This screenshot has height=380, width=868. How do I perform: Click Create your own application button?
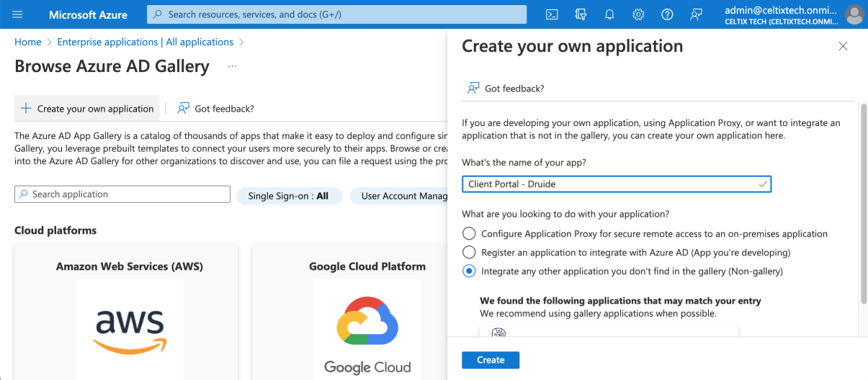point(87,109)
